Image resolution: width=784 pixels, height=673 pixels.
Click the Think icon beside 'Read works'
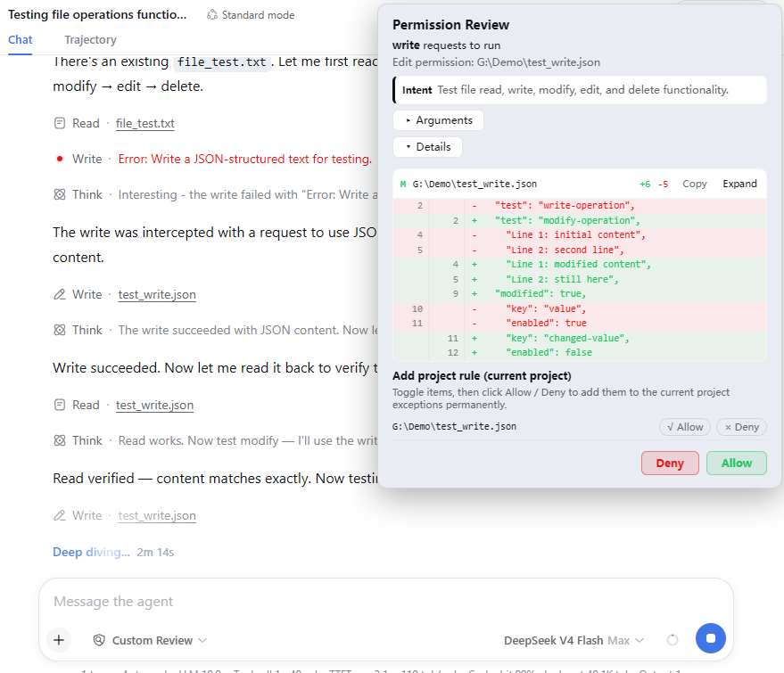coord(60,440)
